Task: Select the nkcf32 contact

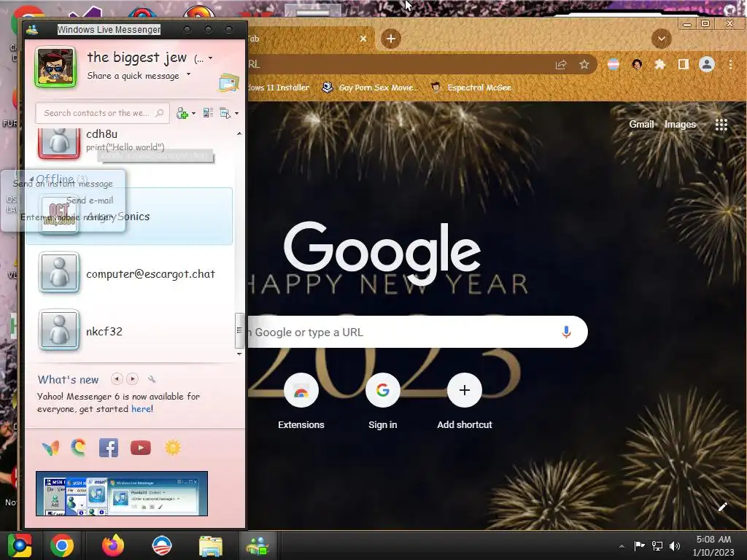Action: coord(130,330)
